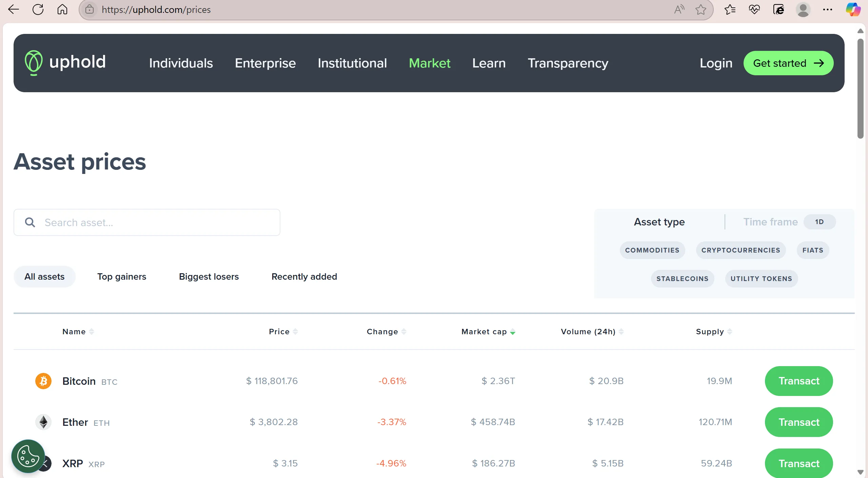Screen dimensions: 868x478
Task: Click the search magnifier icon
Action: tap(30, 222)
